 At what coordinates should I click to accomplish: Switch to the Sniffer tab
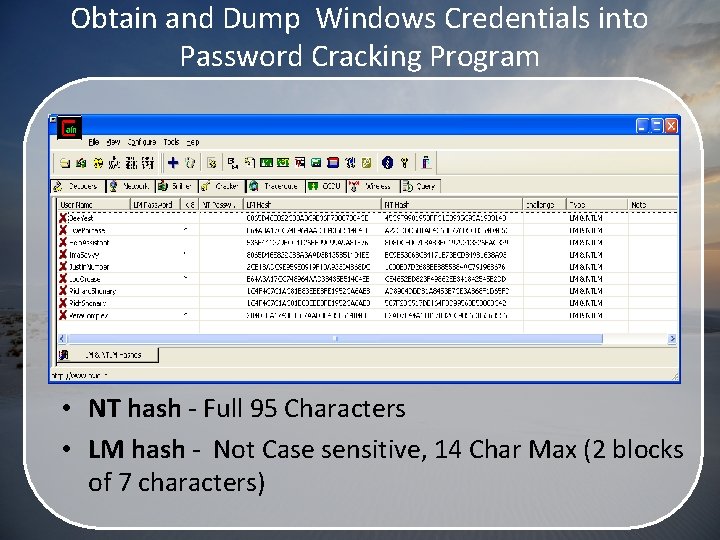[x=176, y=186]
